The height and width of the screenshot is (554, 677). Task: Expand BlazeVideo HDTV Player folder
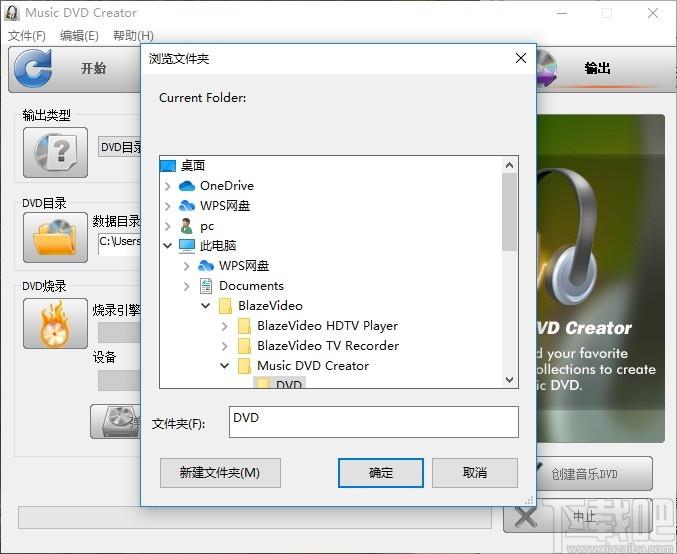point(225,326)
